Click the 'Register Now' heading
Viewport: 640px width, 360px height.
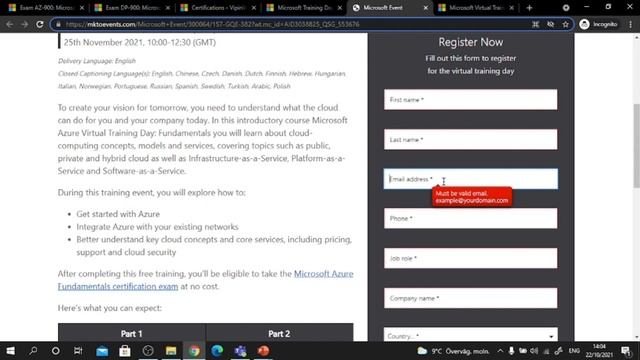471,42
